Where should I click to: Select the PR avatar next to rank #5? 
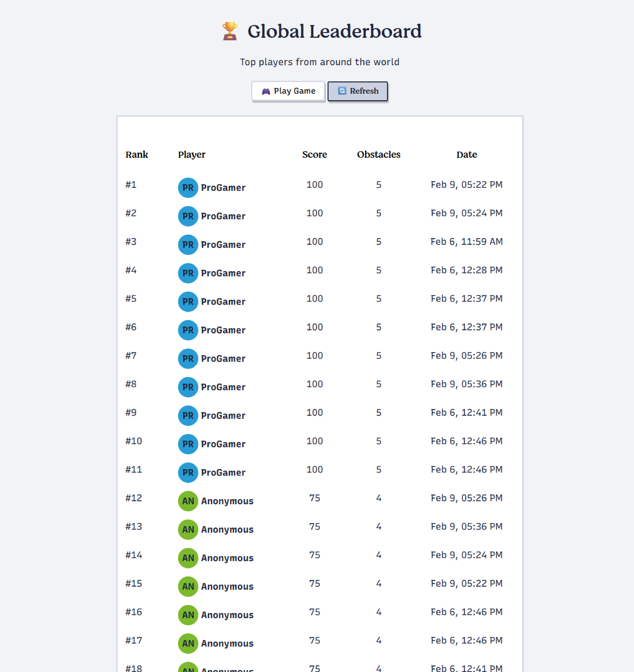click(x=188, y=302)
